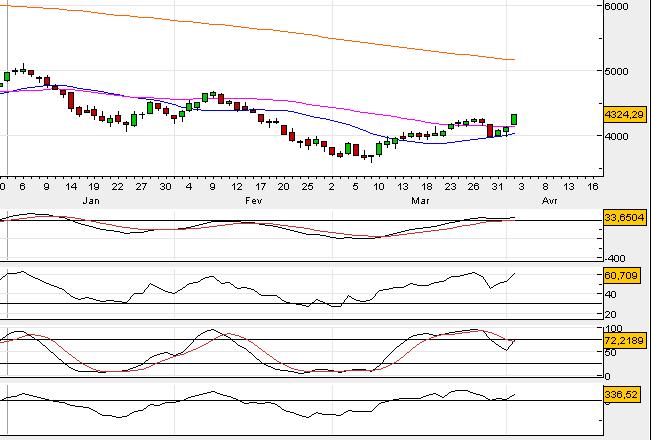Select date label 3 on time axis
The image size is (652, 440).
tap(521, 187)
